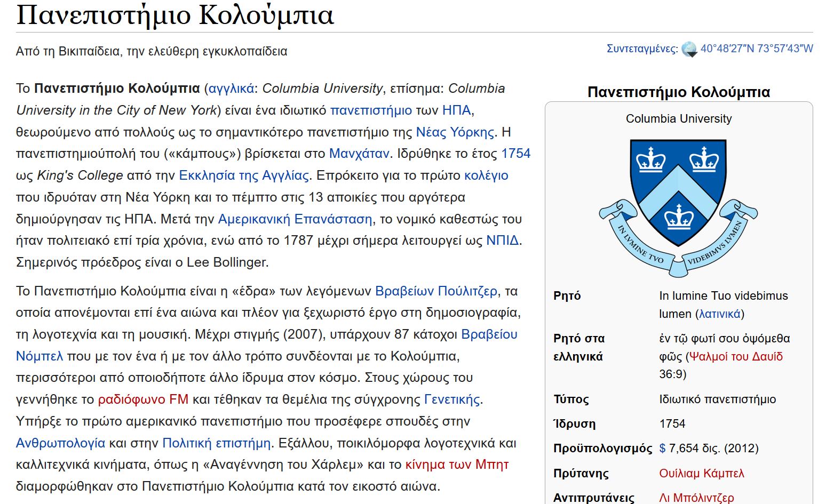Click the ΝΠΙΔ link
The image size is (826, 504).
[x=502, y=241]
